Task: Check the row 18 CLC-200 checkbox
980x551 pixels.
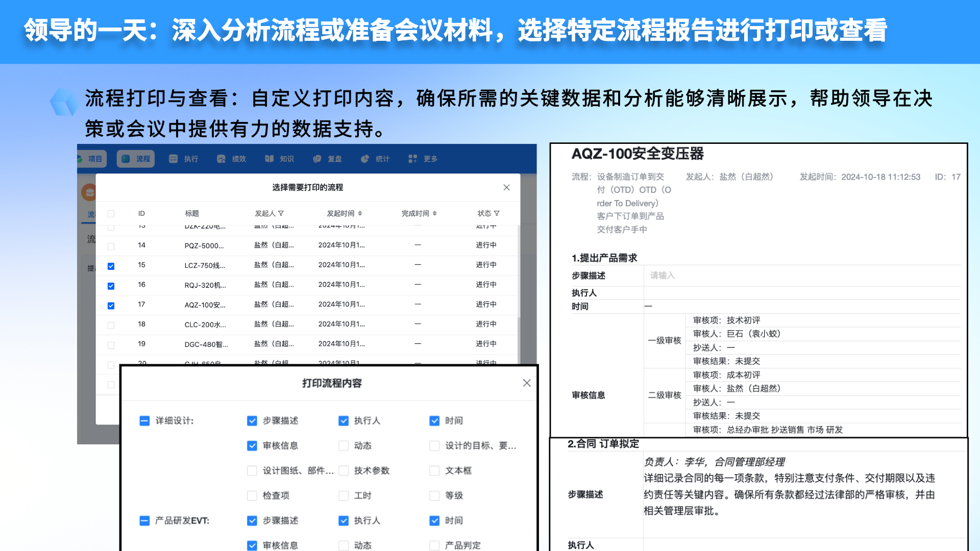Action: click(x=111, y=325)
